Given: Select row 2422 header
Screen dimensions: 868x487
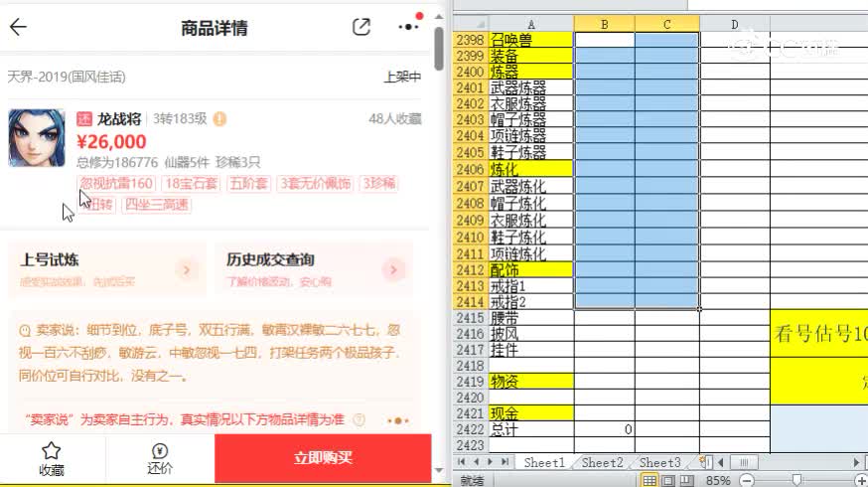Looking at the screenshot, I should (x=471, y=429).
